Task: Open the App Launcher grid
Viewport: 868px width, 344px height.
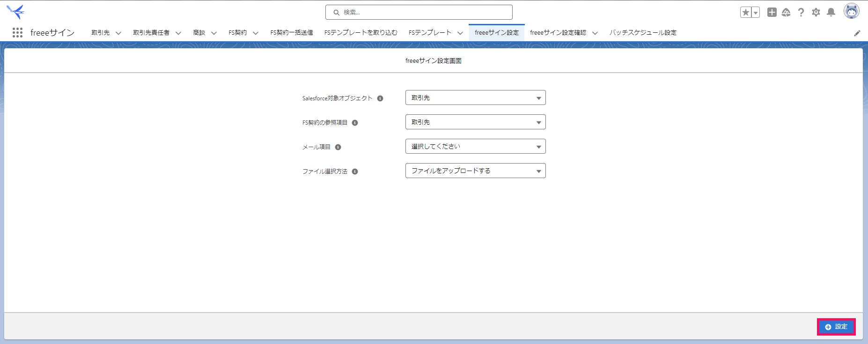Action: tap(17, 32)
